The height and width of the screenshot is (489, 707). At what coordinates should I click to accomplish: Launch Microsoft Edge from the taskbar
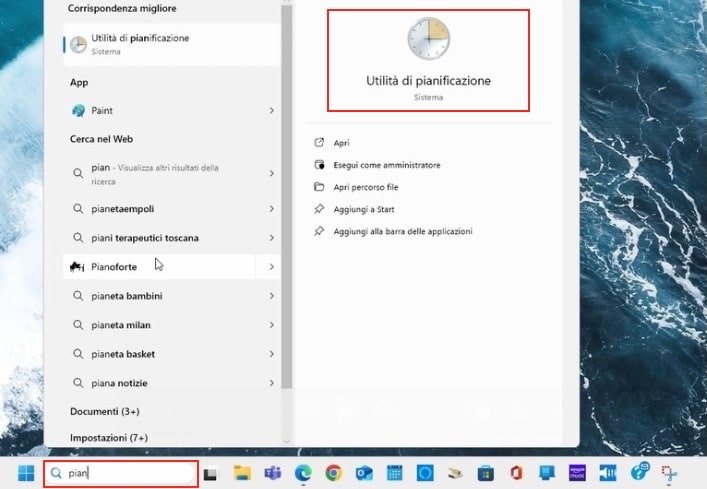(x=303, y=473)
